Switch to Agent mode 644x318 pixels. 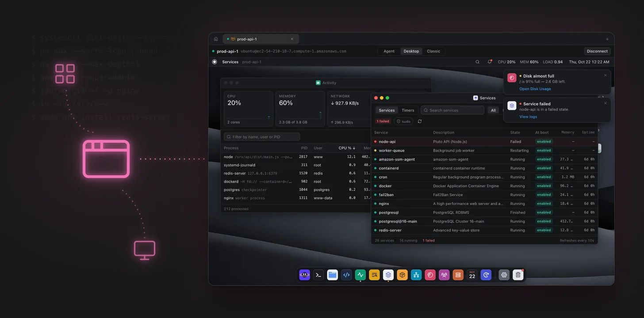(389, 51)
